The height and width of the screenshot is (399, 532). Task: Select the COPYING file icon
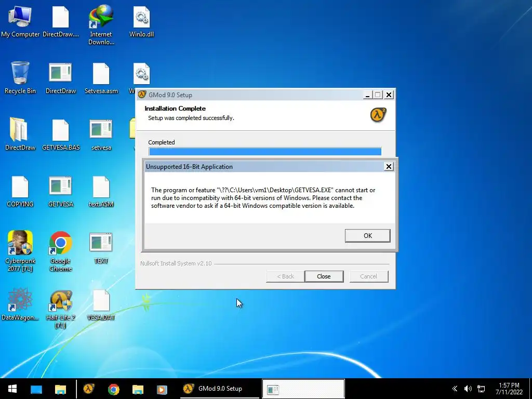pos(20,191)
